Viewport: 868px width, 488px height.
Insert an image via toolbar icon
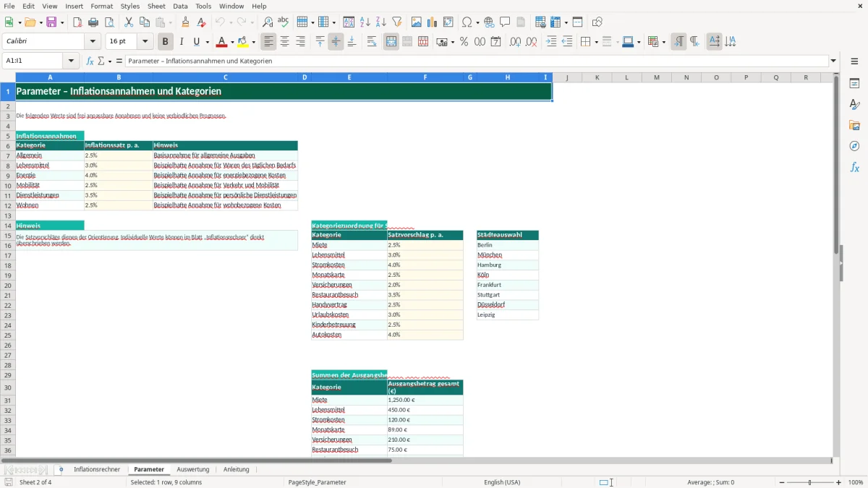click(x=417, y=22)
